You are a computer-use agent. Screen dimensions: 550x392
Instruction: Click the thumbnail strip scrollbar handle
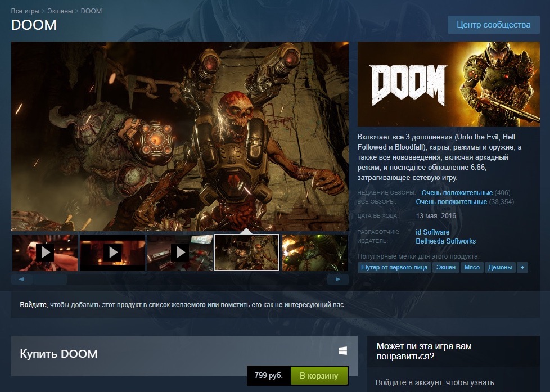(50, 280)
